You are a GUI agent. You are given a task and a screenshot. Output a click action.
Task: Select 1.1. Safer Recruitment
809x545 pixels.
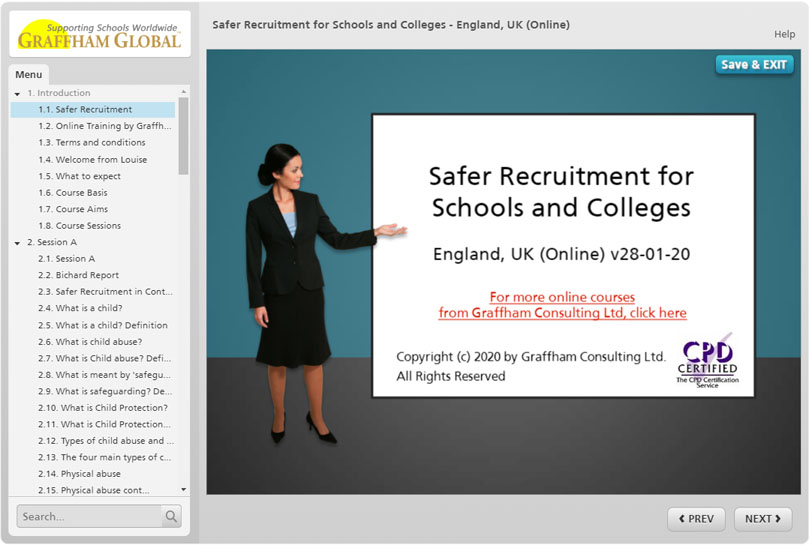pyautogui.click(x=93, y=109)
